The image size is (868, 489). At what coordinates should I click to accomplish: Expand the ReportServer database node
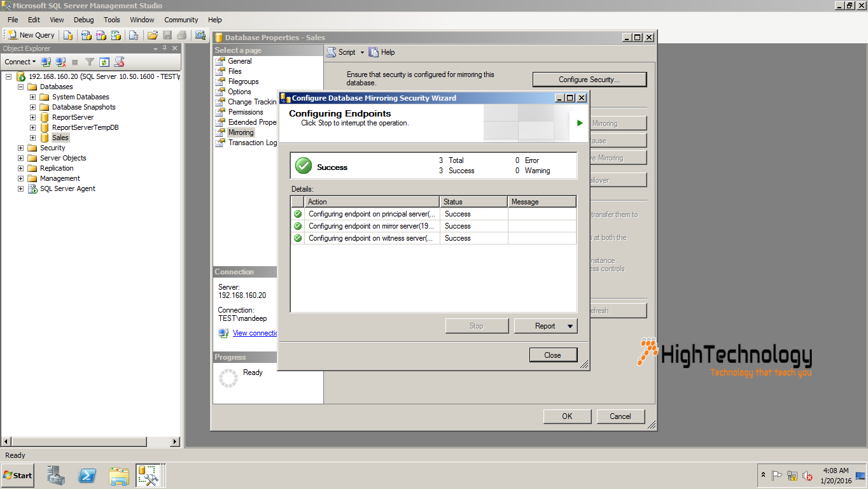32,117
